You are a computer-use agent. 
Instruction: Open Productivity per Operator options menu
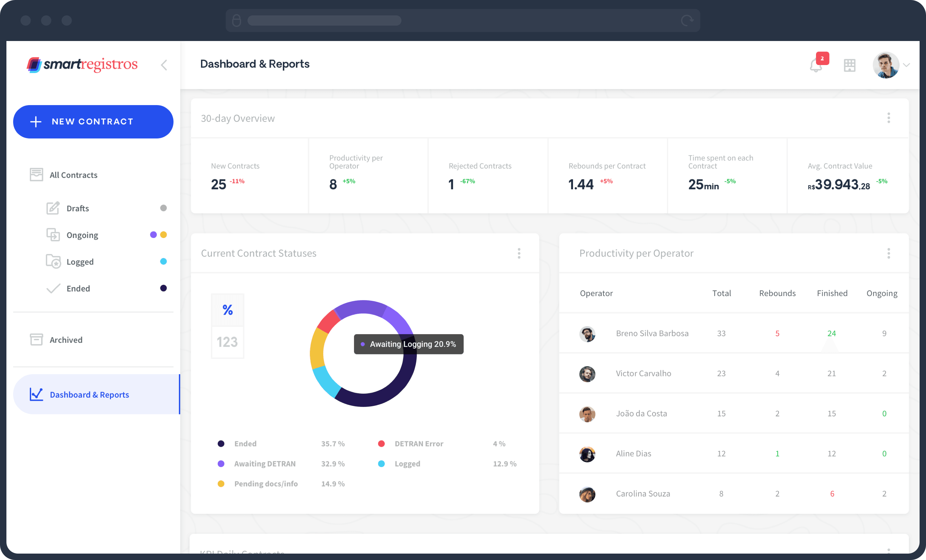click(x=888, y=253)
